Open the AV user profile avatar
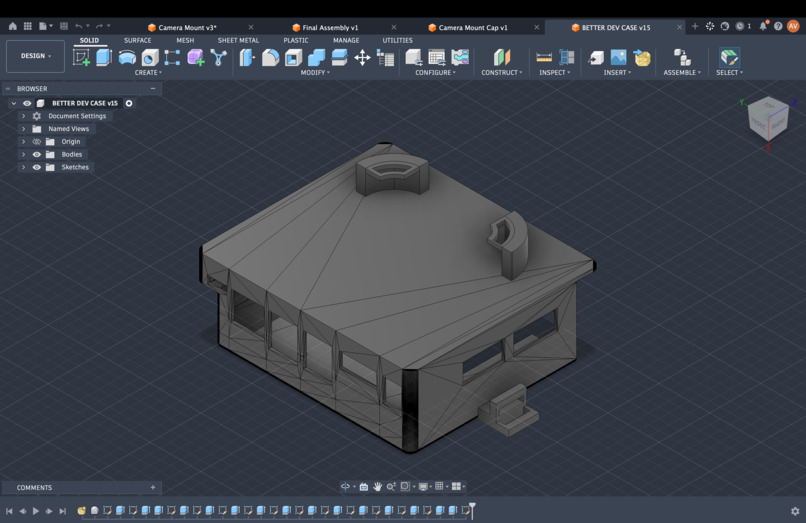This screenshot has width=806, height=523. (x=793, y=26)
